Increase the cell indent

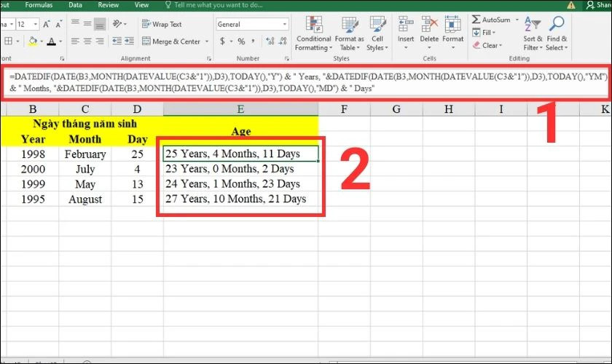[129, 41]
